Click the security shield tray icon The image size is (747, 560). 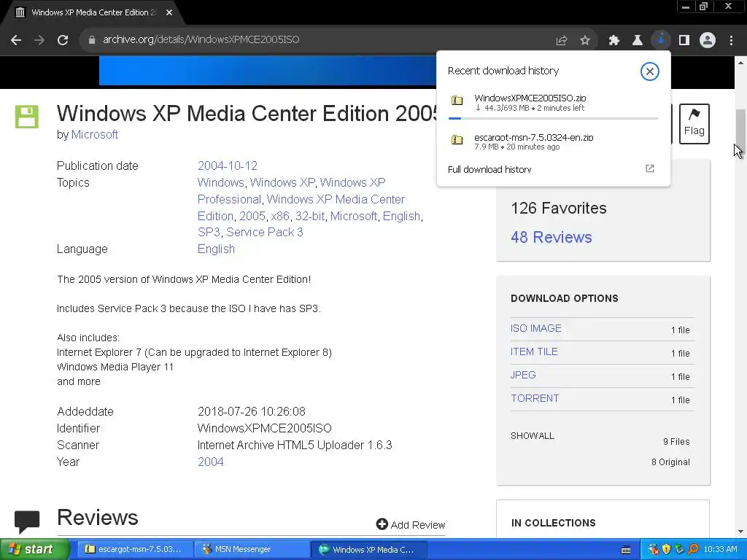[667, 550]
